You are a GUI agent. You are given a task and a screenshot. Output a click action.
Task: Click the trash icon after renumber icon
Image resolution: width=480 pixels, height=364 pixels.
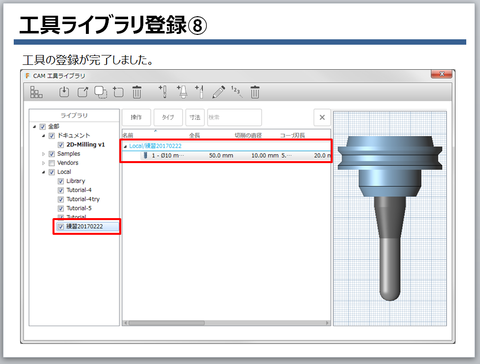(255, 92)
